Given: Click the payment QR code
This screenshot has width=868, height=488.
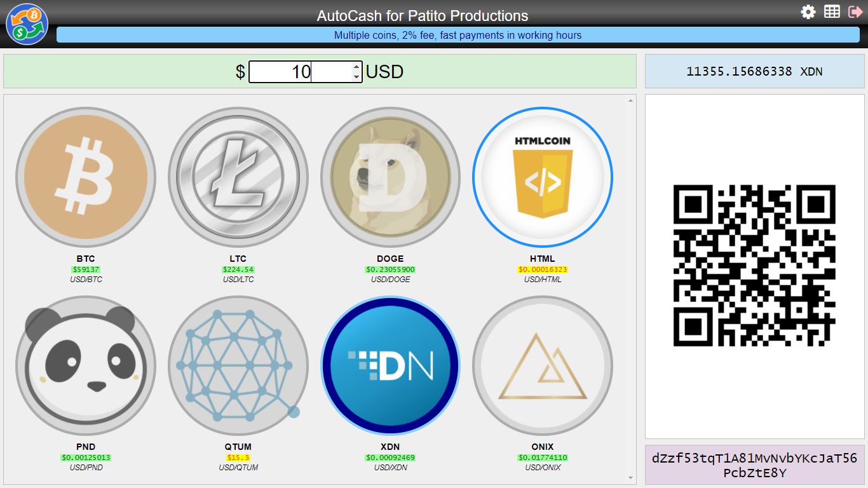Looking at the screenshot, I should tap(754, 265).
